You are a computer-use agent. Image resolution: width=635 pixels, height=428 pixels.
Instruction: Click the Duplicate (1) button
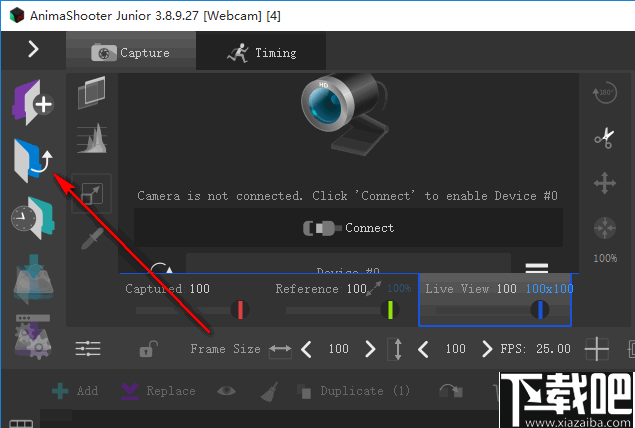[353, 391]
